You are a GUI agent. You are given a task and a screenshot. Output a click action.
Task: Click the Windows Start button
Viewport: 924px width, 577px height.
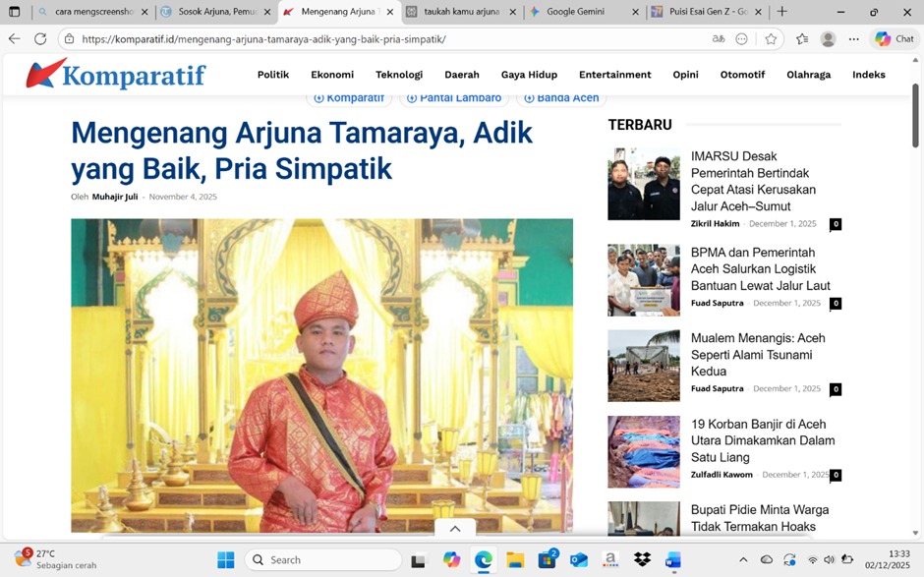(226, 560)
